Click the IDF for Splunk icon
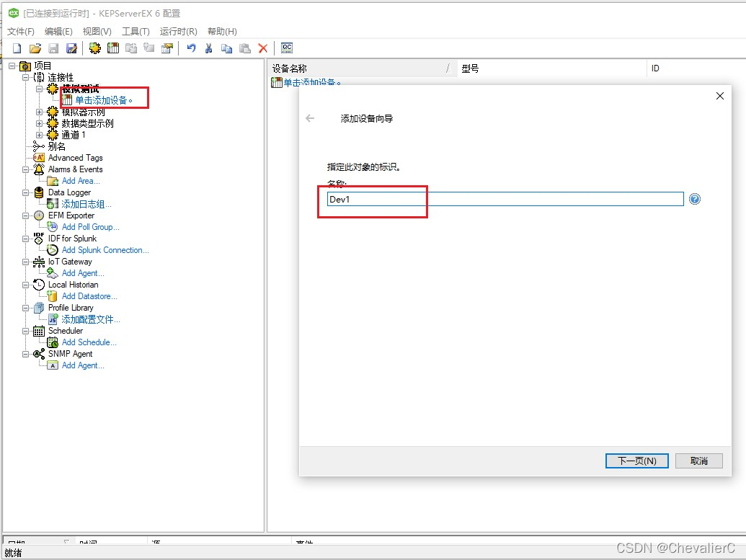The image size is (746, 560). pyautogui.click(x=39, y=239)
